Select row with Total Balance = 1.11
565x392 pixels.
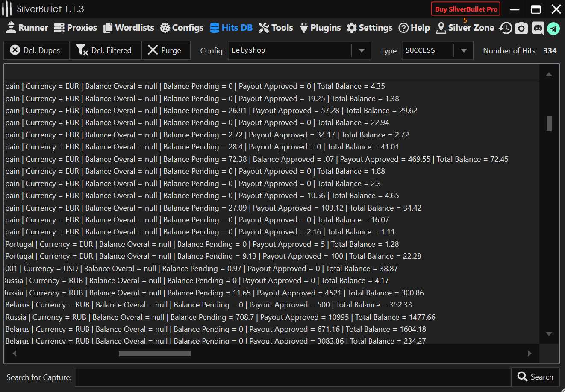tap(272, 232)
